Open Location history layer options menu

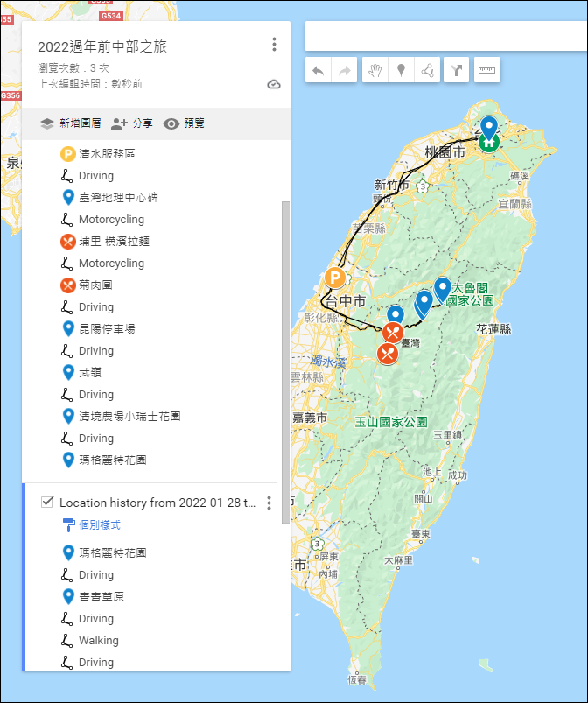tap(269, 503)
